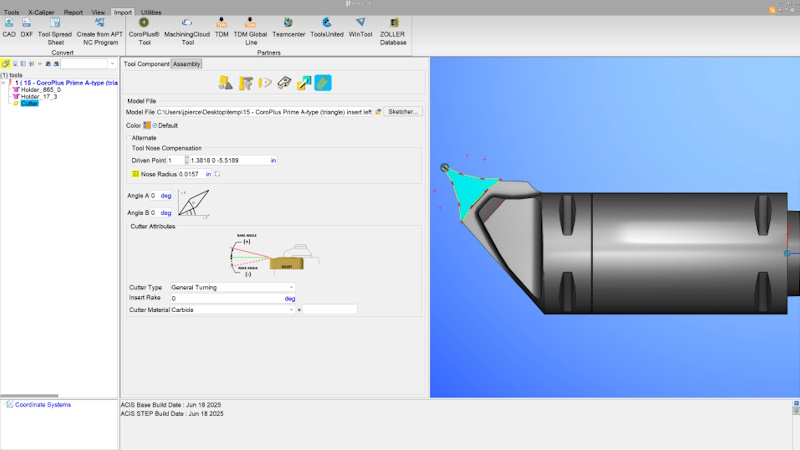
Task: Click the TDM partner icon
Action: point(221,27)
